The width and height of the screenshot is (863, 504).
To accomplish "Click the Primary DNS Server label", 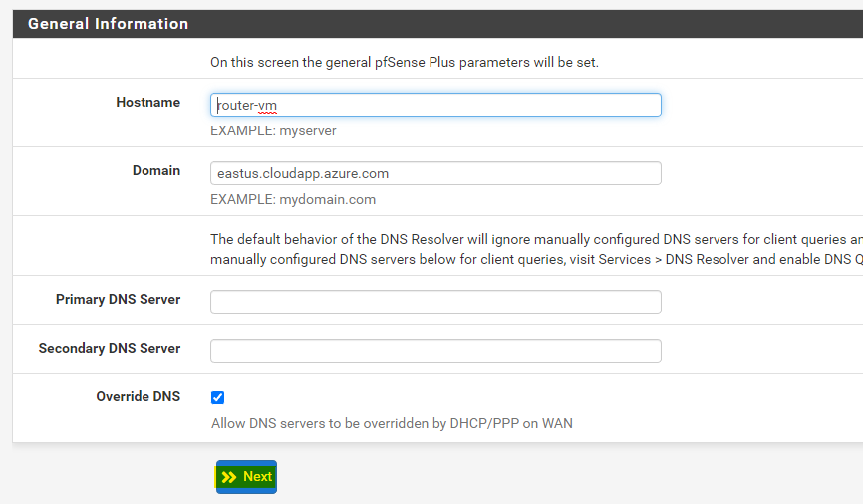I will pos(118,299).
